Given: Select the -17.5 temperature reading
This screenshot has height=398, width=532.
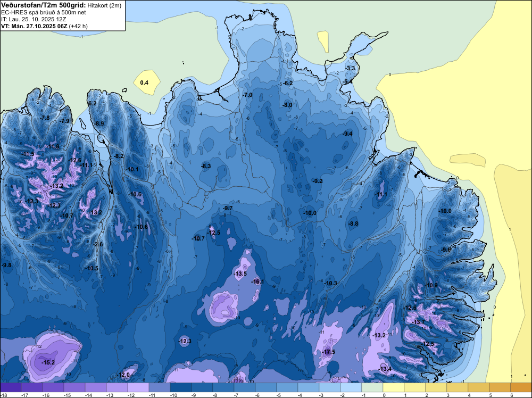Looking at the screenshot, I should (328, 352).
